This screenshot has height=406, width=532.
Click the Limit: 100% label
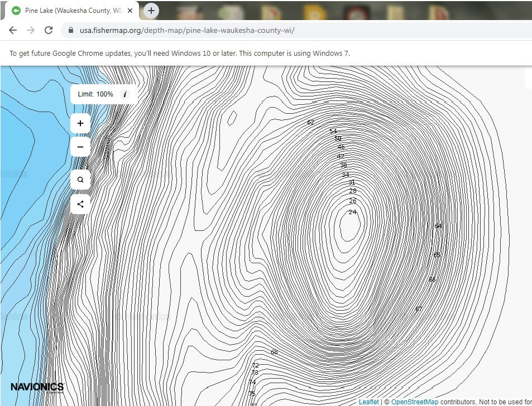pyautogui.click(x=95, y=94)
